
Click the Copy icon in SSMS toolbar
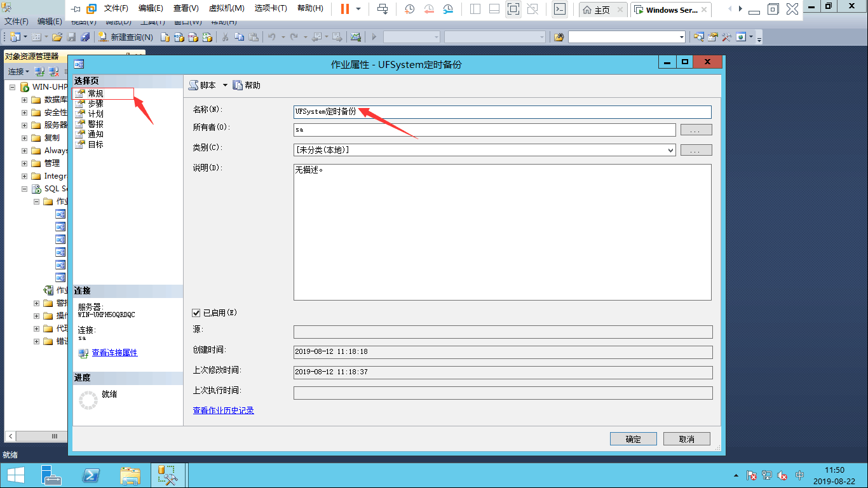click(239, 37)
